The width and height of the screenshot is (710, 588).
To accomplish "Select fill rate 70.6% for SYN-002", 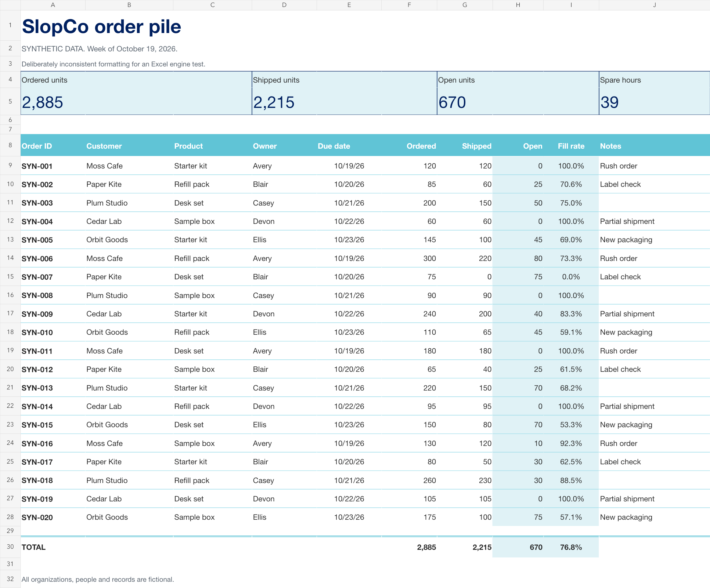I will tap(571, 184).
